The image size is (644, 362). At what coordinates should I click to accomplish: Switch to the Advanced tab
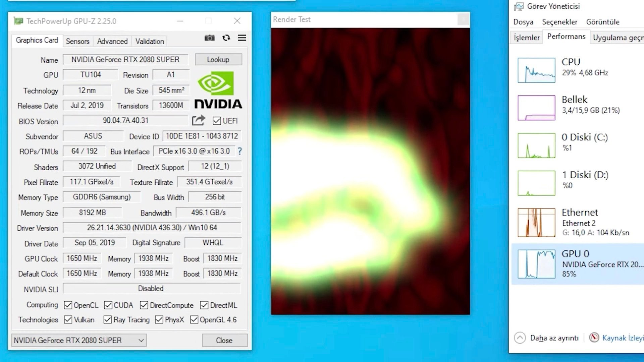point(112,41)
